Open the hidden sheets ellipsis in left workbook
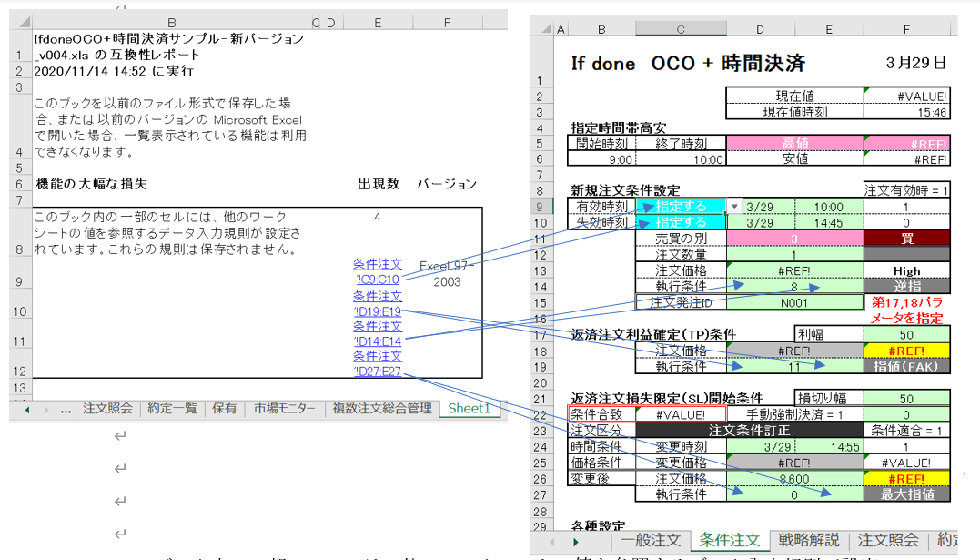This screenshot has height=560, width=980. pyautogui.click(x=66, y=410)
